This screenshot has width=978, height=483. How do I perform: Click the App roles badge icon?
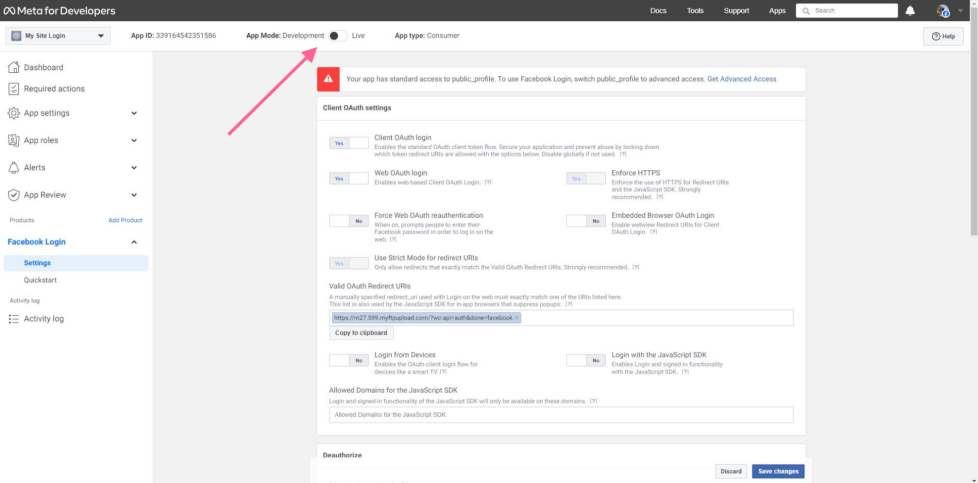point(13,140)
